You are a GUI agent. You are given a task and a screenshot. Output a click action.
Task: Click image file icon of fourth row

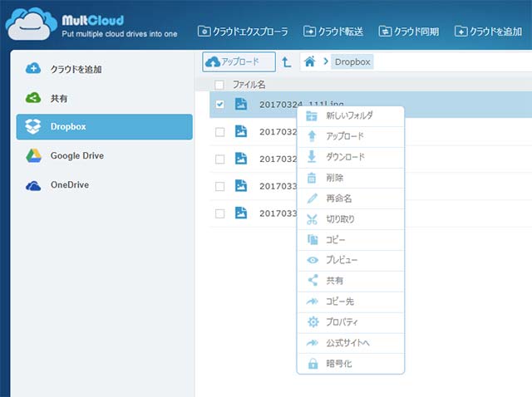[x=241, y=186]
